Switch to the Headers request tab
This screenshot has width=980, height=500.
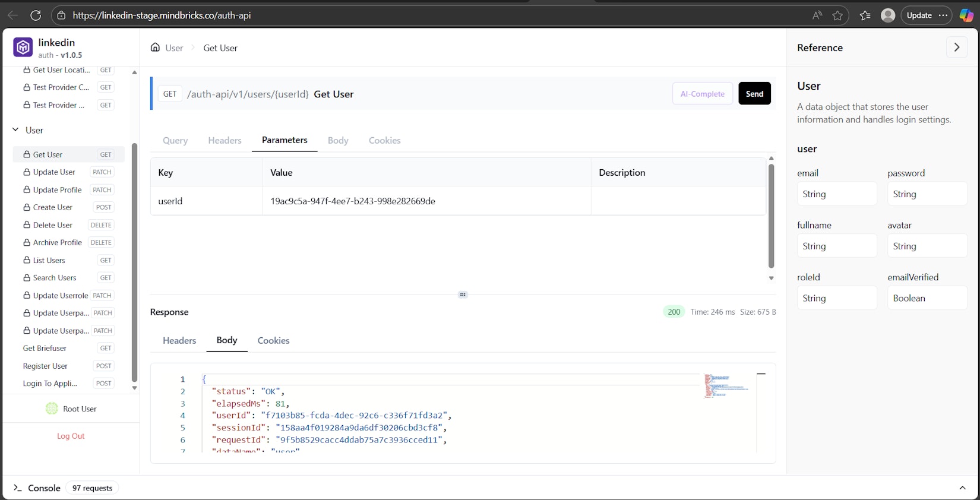pyautogui.click(x=225, y=141)
